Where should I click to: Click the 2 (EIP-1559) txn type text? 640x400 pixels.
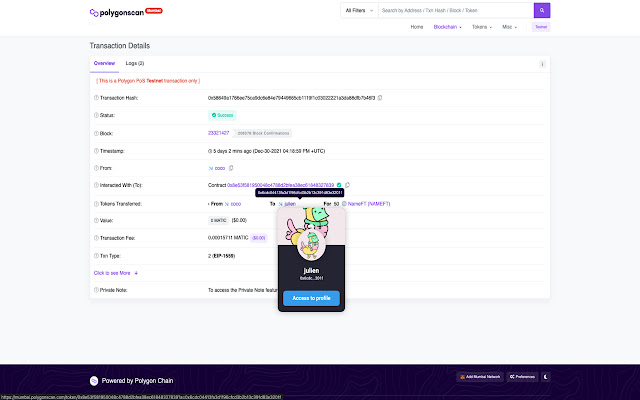[221, 256]
